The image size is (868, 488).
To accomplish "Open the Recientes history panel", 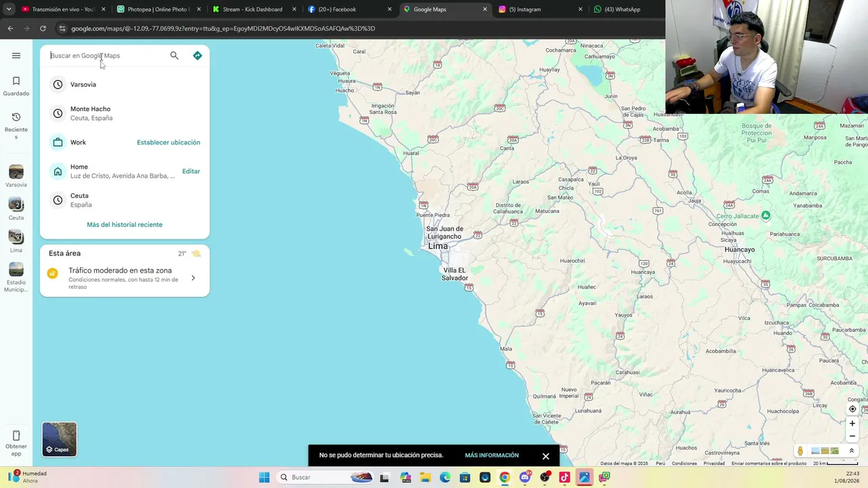I will (16, 126).
